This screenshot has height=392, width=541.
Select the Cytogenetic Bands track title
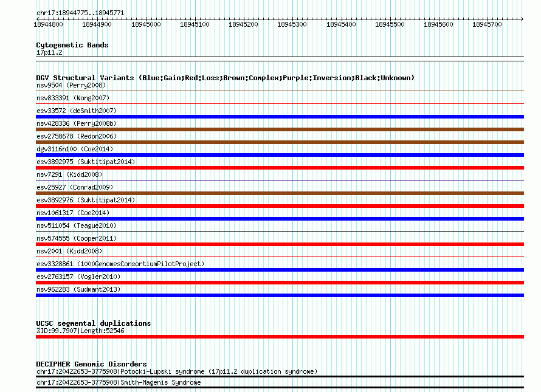72,45
